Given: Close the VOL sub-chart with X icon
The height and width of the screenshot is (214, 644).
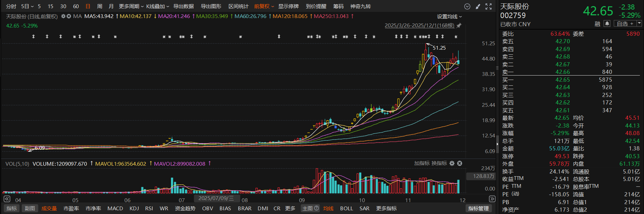Looking at the screenshot, I should click(x=459, y=163).
